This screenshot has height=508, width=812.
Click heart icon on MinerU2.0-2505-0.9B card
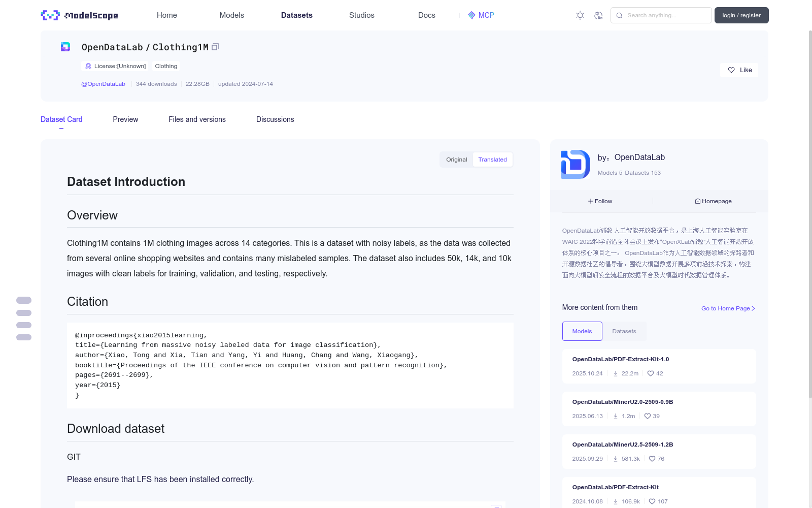coord(648,416)
